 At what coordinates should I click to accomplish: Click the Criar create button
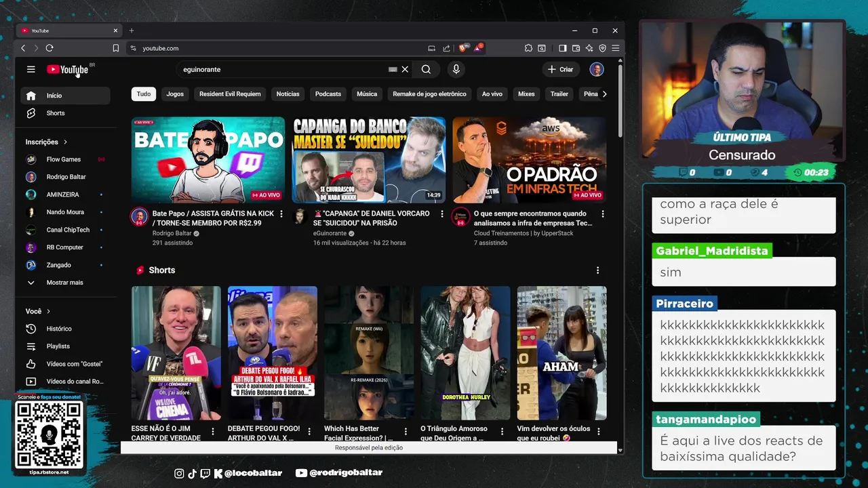(561, 69)
